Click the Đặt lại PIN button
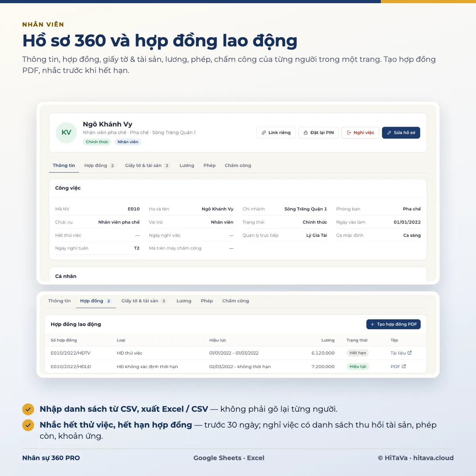This screenshot has height=476, width=476. (x=319, y=133)
